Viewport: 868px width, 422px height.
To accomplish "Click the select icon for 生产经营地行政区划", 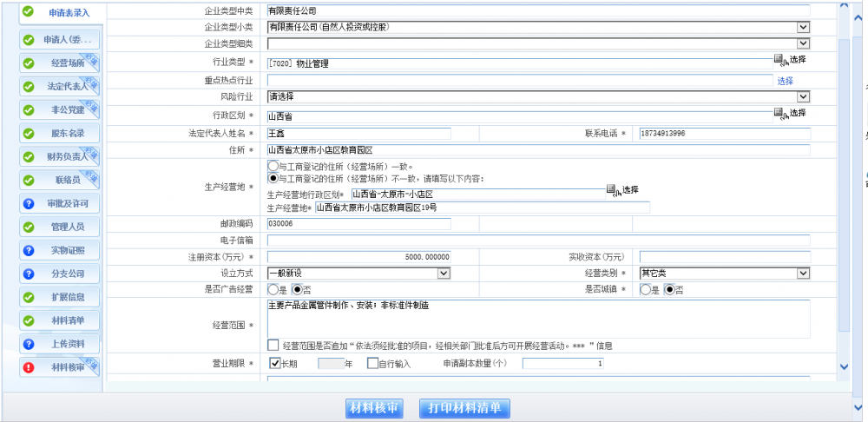I will click(x=614, y=190).
